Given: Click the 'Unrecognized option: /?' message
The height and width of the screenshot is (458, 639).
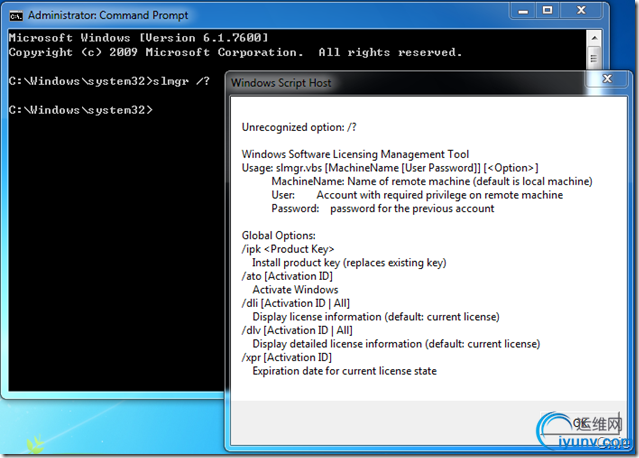Looking at the screenshot, I should [299, 127].
